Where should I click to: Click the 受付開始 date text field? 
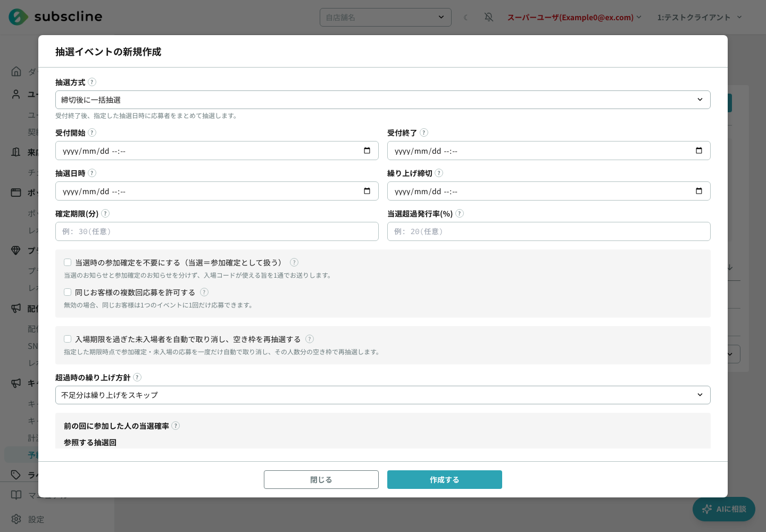point(217,151)
